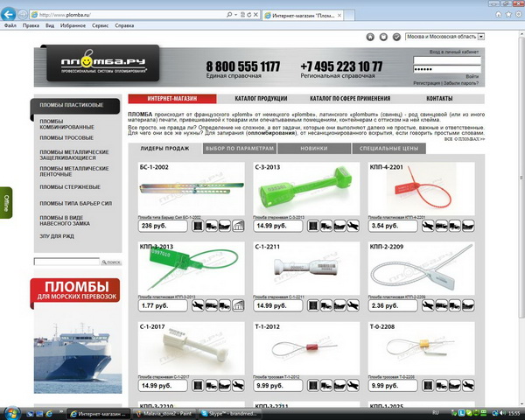This screenshot has height=420, width=525.
Task: Open the browser Favorites star icon
Action: click(x=508, y=14)
